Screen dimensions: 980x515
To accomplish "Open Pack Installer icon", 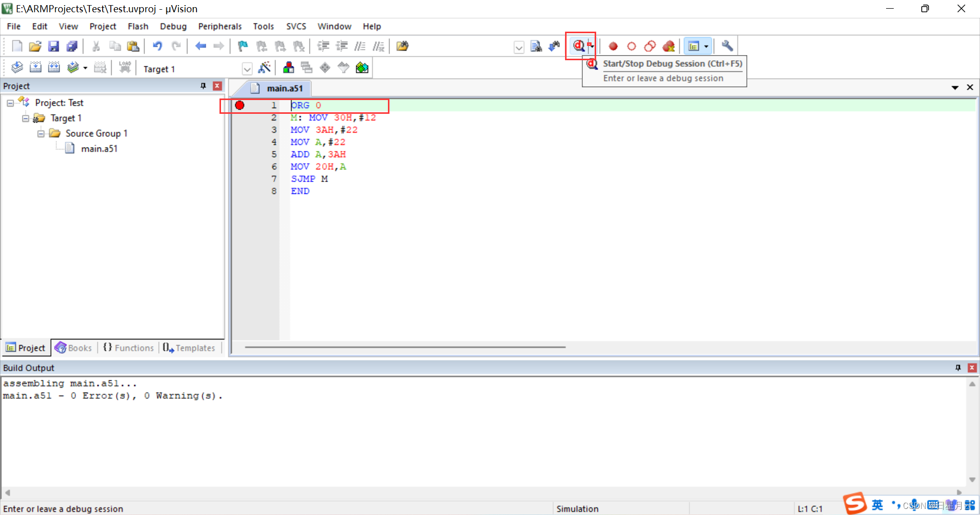I will (362, 67).
